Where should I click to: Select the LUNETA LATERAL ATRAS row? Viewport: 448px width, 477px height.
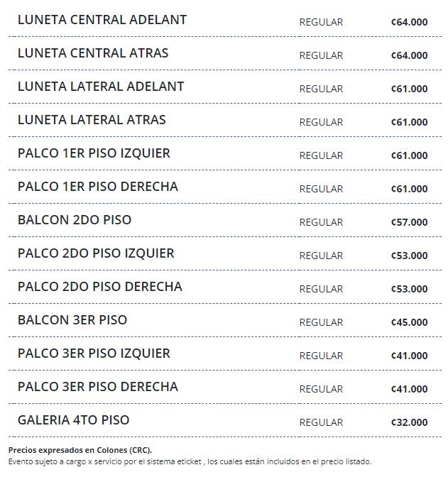pyautogui.click(x=92, y=120)
